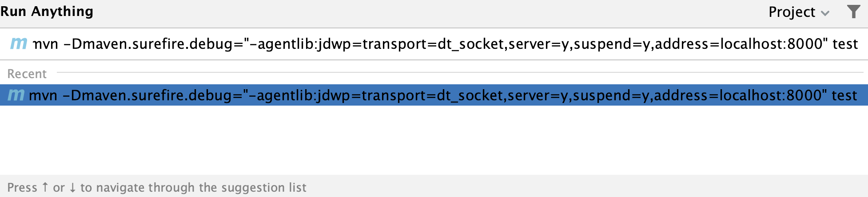Click "-Dmaven.surefire.debug" in the input field
This screenshot has width=868, height=197.
[147, 44]
